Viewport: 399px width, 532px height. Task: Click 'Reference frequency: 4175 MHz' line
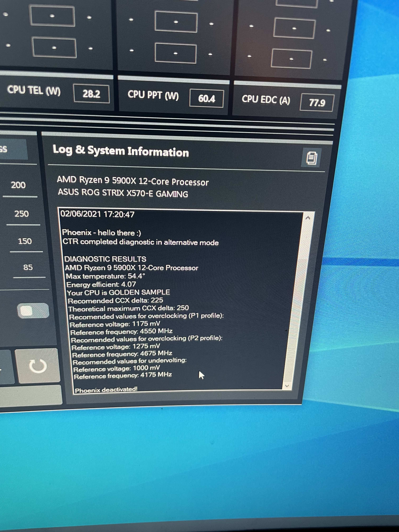click(x=123, y=375)
